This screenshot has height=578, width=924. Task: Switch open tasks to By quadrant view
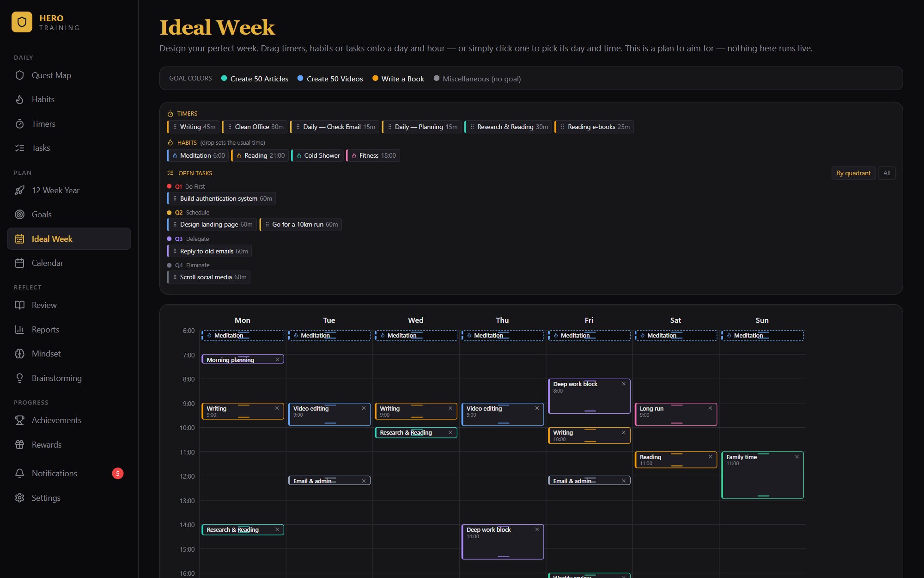(853, 173)
